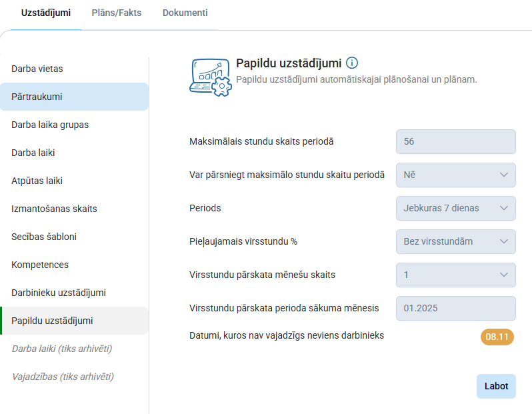
Task: Open Darba vietas in the sidebar
Action: coord(37,69)
